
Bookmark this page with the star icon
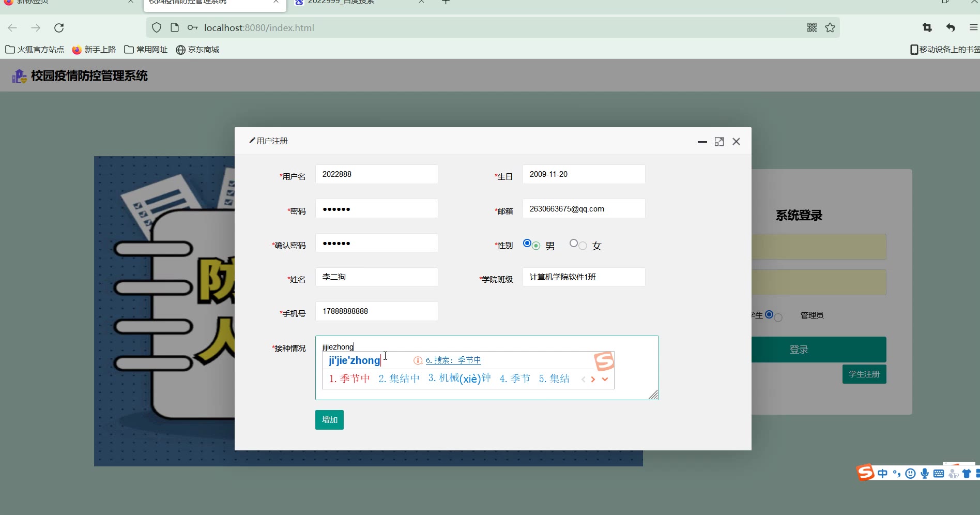[830, 28]
